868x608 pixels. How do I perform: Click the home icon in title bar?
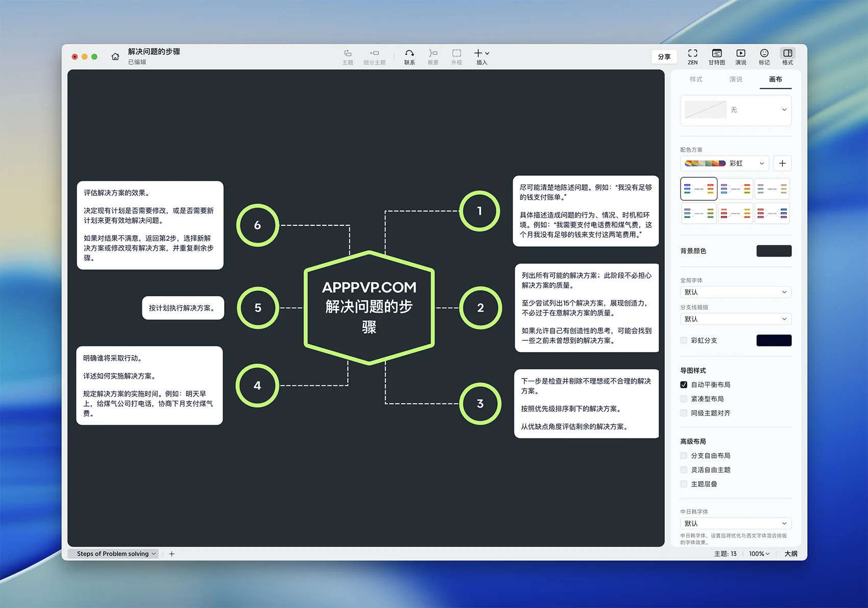(x=115, y=57)
